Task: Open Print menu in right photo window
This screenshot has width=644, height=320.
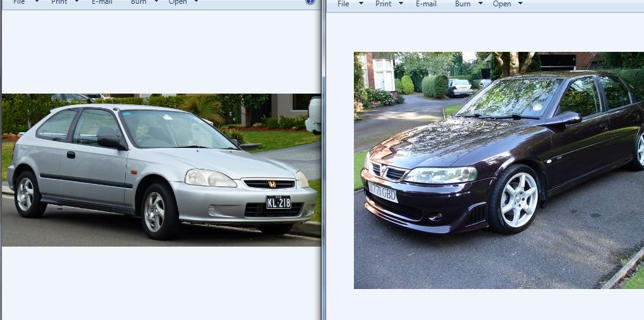Action: (x=383, y=4)
